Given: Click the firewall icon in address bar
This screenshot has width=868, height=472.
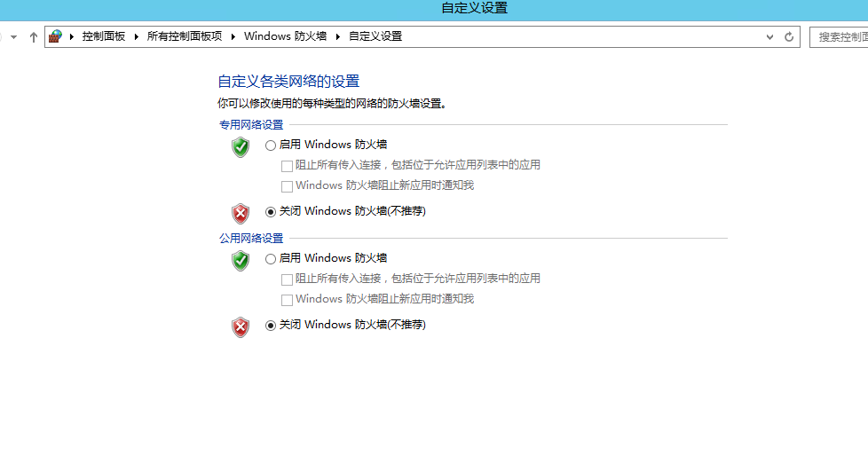Looking at the screenshot, I should (x=55, y=36).
